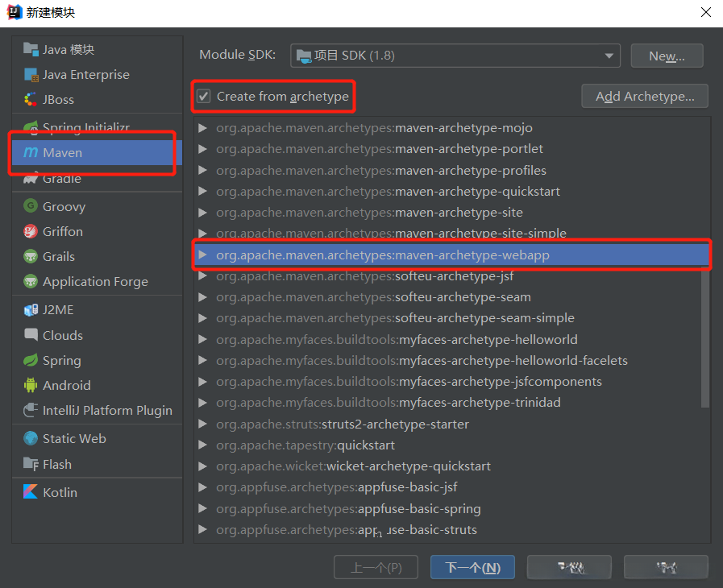Pick the Grails icon
This screenshot has width=723, height=588.
point(31,256)
